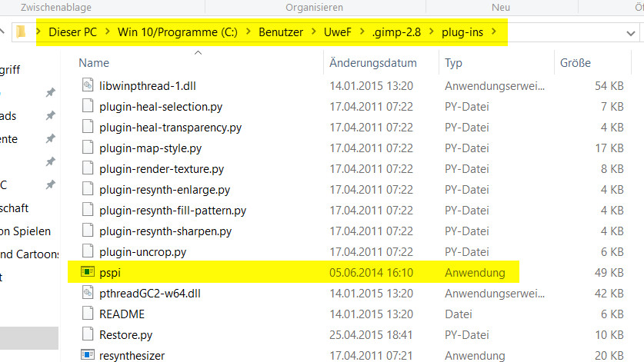This screenshot has height=362, width=644.
Task: Navigate to '.gimp-2.8' breadcrumb folder
Action: click(x=396, y=32)
